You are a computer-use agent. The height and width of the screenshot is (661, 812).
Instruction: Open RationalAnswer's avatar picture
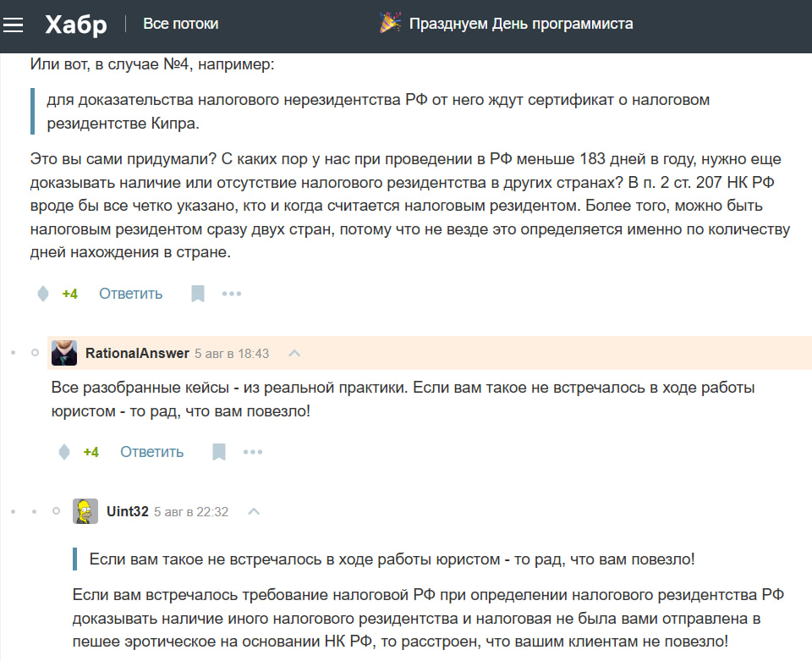click(63, 352)
